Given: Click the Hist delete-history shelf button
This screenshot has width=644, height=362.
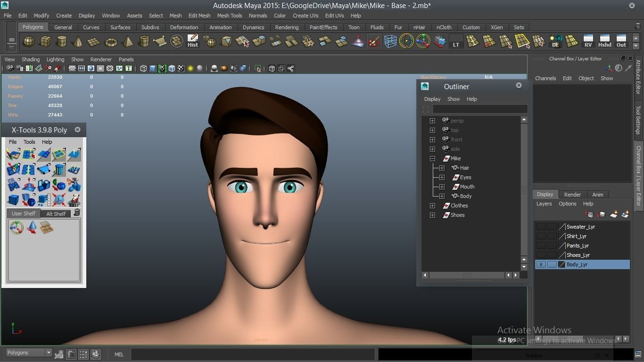Looking at the screenshot, I should click(x=193, y=41).
